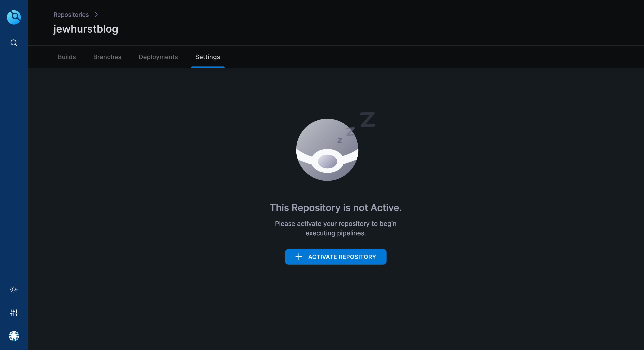Click the Drone logo in the sidebar
Screen dimensions: 644x350
14,17
